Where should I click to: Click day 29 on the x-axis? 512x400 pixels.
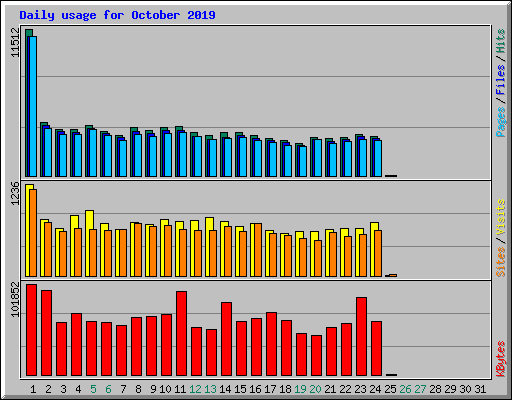point(450,389)
